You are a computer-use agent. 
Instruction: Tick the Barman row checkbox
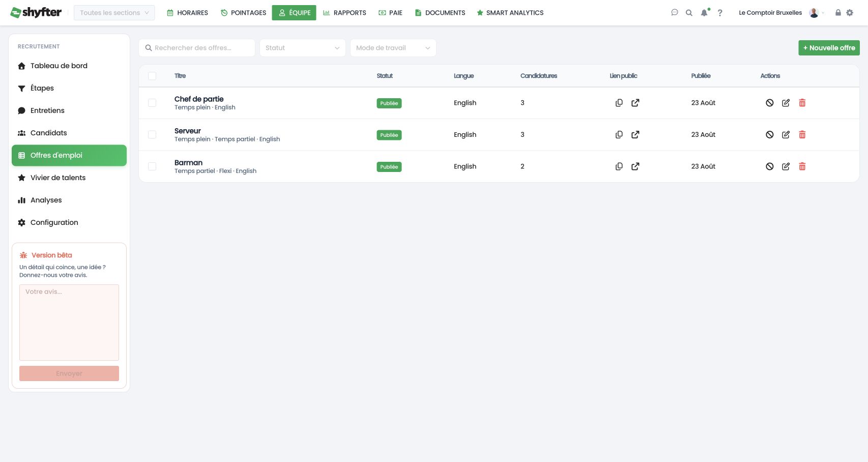point(152,166)
